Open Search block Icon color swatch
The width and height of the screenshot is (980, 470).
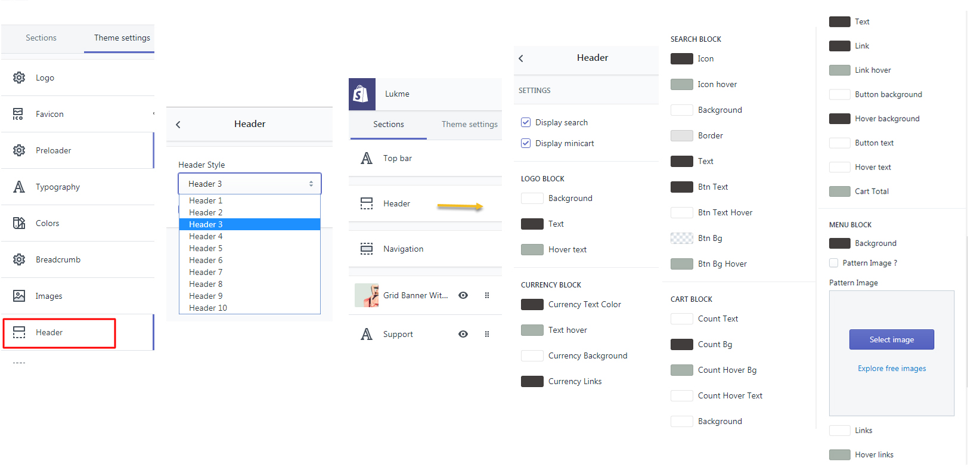point(682,58)
